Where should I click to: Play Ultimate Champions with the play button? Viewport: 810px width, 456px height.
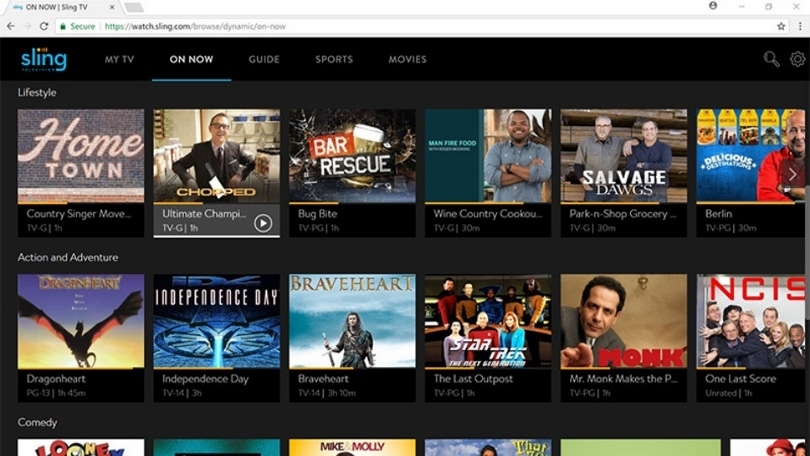click(x=263, y=223)
